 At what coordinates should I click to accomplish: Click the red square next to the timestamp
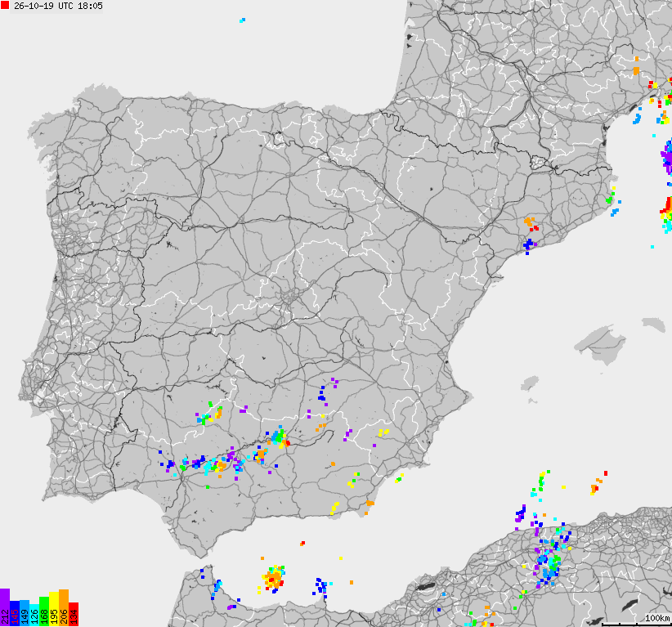[5, 5]
